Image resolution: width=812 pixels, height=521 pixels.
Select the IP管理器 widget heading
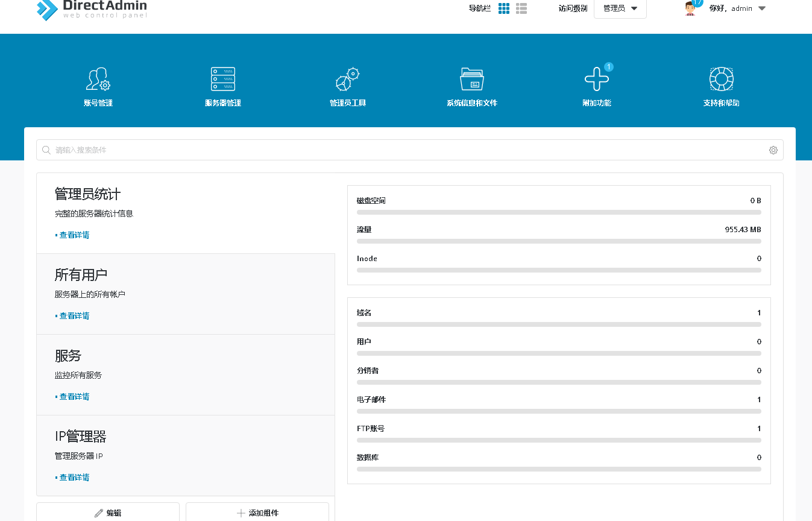click(x=81, y=436)
